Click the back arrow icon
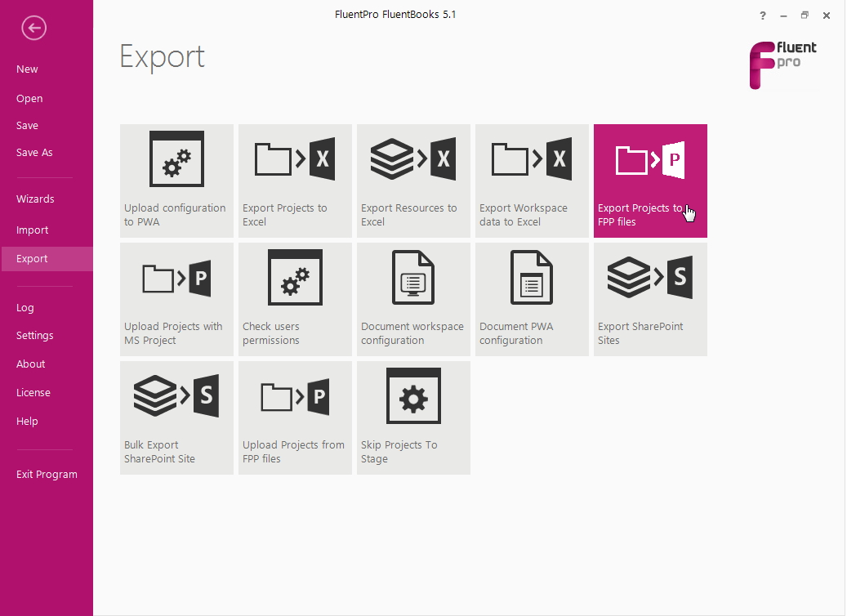The image size is (847, 616). pyautogui.click(x=34, y=28)
